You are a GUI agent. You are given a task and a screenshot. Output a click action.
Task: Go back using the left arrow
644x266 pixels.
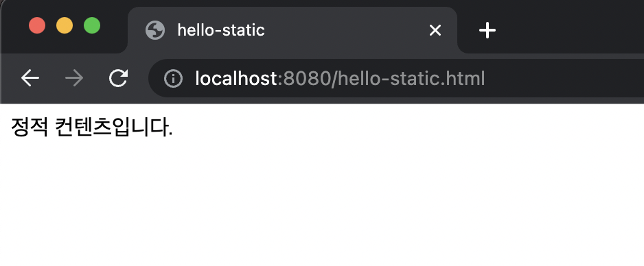click(30, 78)
